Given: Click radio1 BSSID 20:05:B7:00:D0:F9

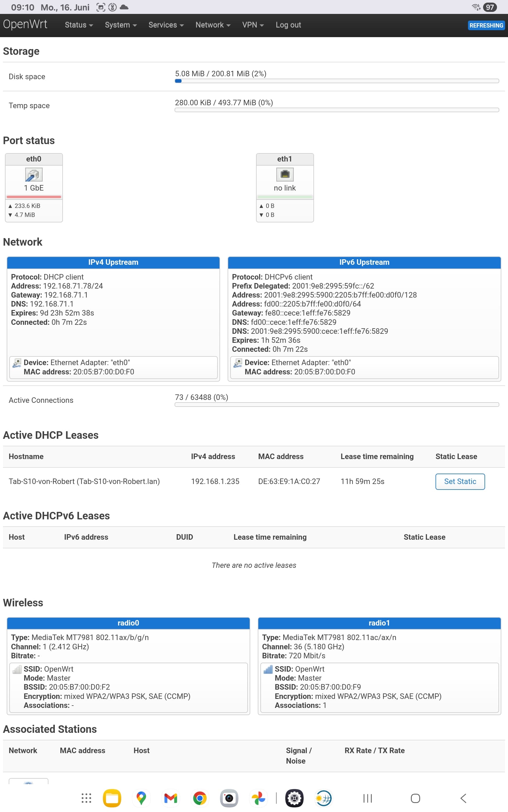Looking at the screenshot, I should tap(330, 687).
